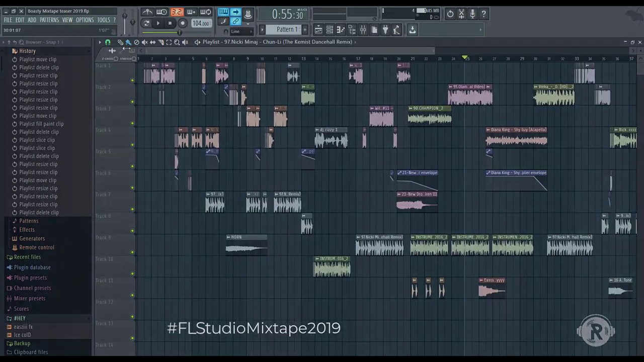Open the Playlist view from toolbar
Screen dimensions: 644x362
318,30
